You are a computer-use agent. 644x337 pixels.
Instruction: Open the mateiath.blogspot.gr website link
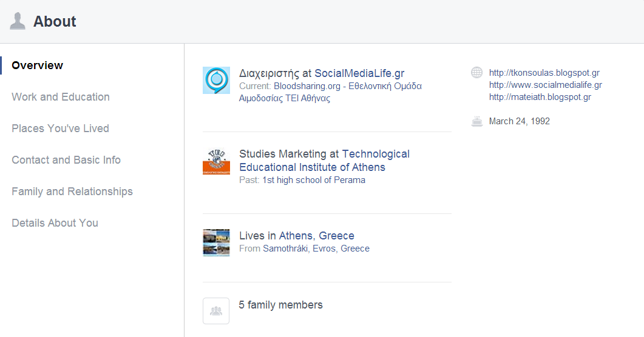(540, 97)
